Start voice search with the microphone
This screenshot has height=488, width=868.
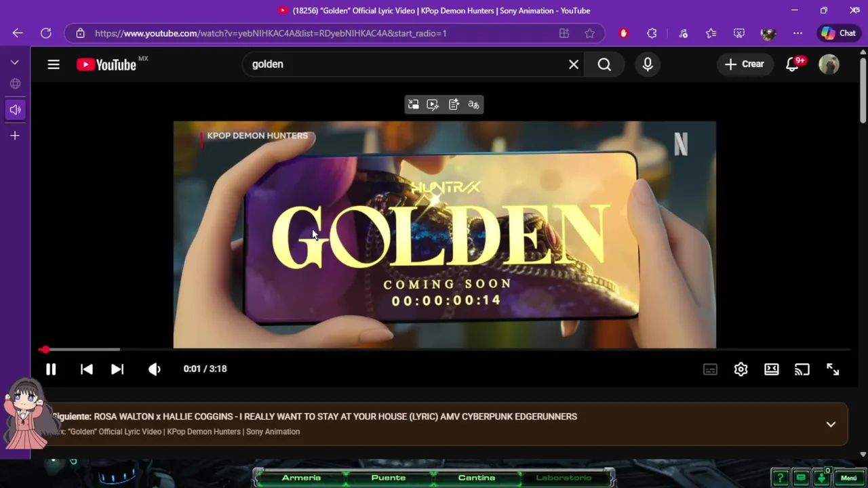click(648, 64)
